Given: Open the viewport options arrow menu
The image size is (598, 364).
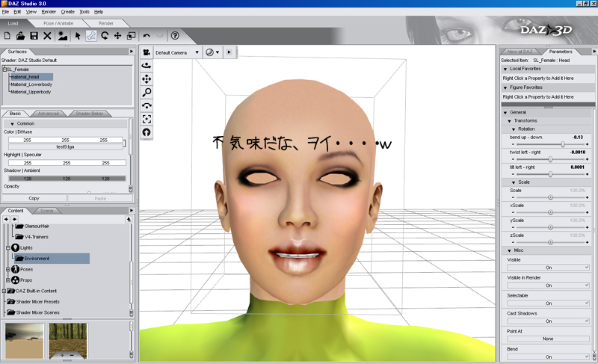Looking at the screenshot, I should [x=229, y=52].
